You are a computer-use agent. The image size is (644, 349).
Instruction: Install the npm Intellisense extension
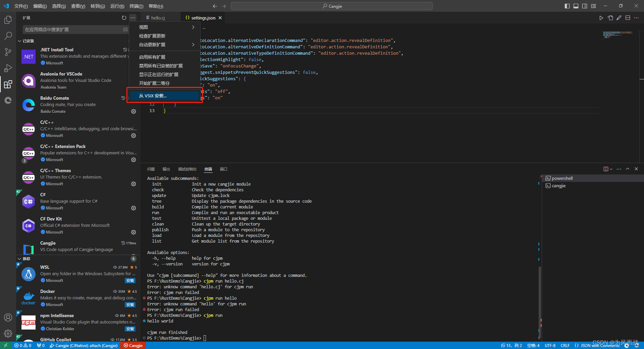(x=130, y=329)
